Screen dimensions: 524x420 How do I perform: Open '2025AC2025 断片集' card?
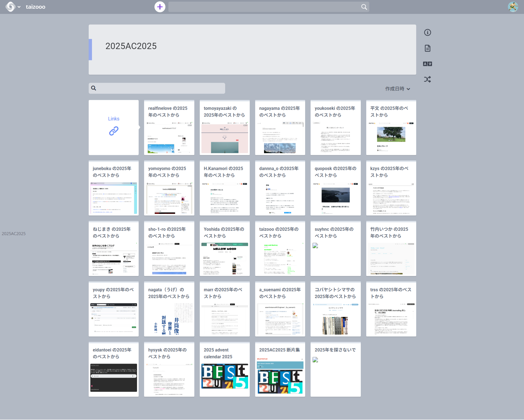click(x=280, y=370)
